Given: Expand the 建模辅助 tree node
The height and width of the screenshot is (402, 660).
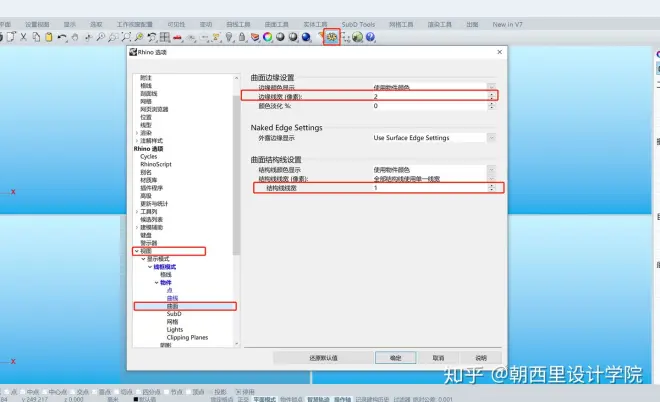Looking at the screenshot, I should pyautogui.click(x=137, y=227).
